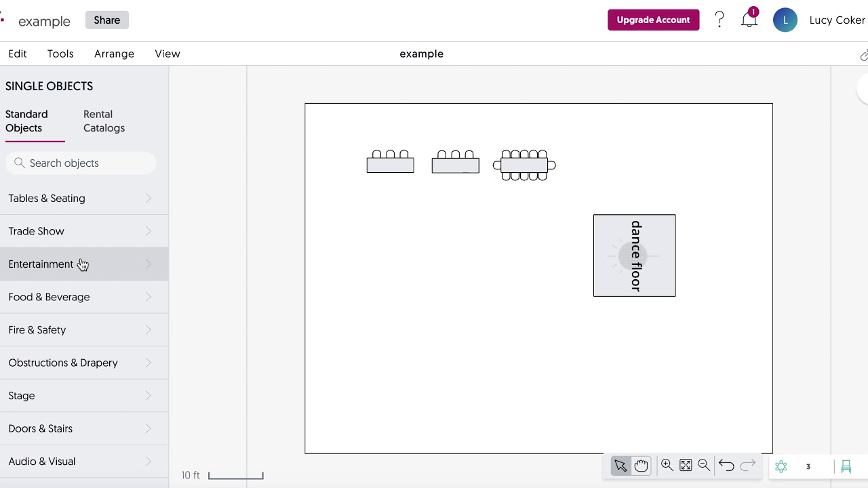
Task: Click the Audio & Visual label
Action: tap(42, 462)
